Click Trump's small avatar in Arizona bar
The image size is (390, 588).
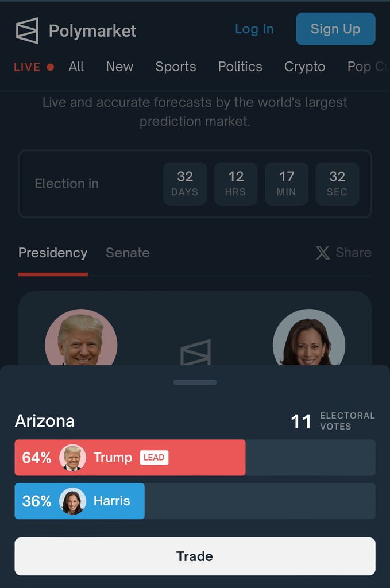click(x=73, y=458)
